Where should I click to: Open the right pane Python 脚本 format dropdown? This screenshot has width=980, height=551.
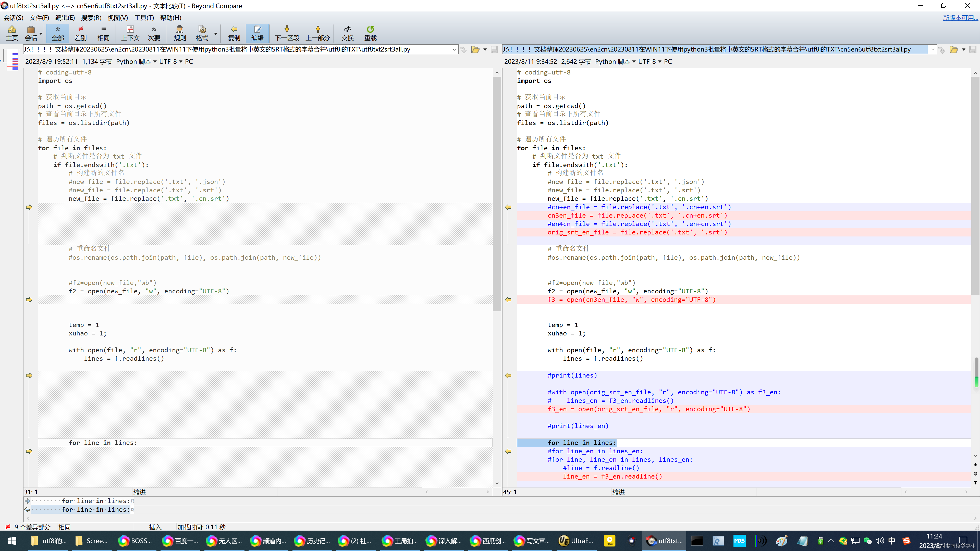coord(633,61)
